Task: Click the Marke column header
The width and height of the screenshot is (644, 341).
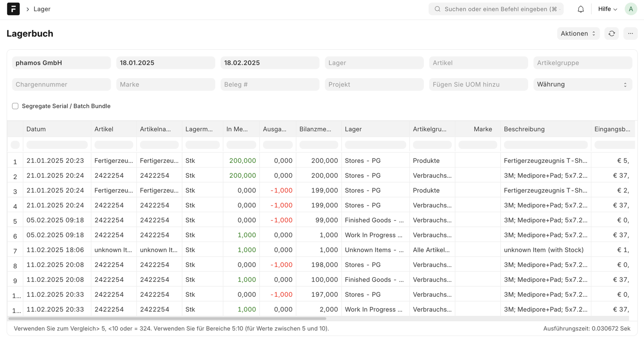Action: tap(478, 129)
